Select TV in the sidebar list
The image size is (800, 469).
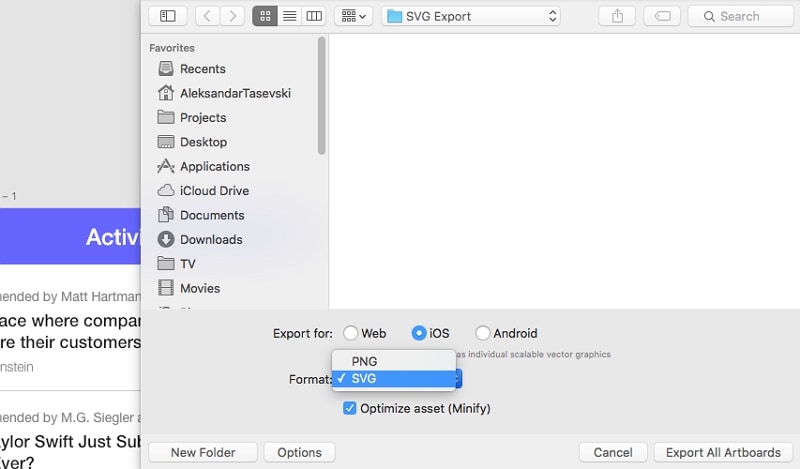point(188,264)
